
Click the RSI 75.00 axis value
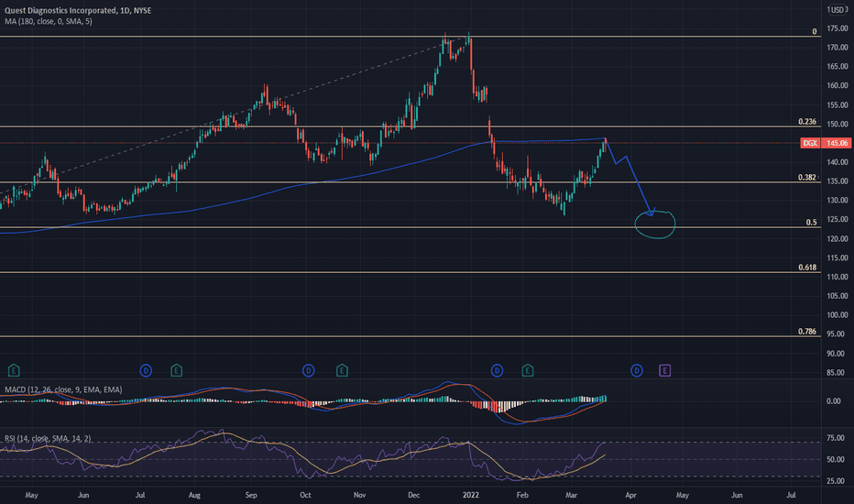click(836, 438)
